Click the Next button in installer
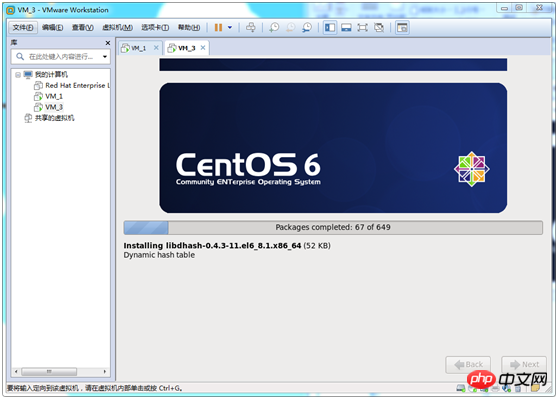Image resolution: width=558 pixels, height=399 pixels. pos(524,364)
